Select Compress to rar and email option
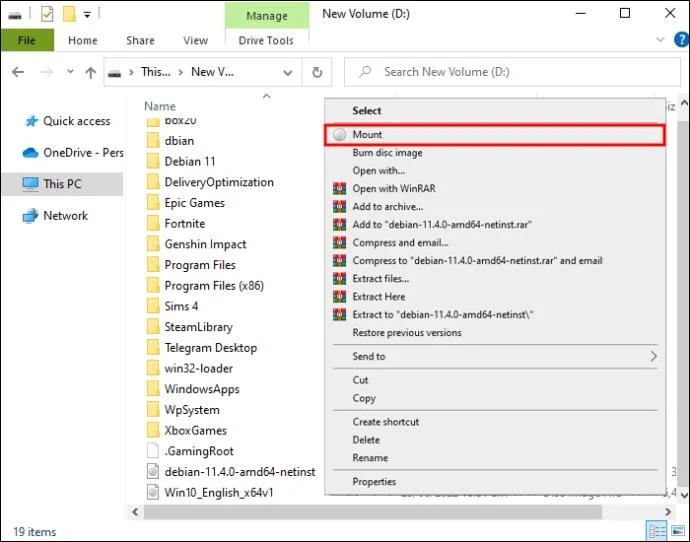Screen dimensions: 690x542 (x=495, y=261)
